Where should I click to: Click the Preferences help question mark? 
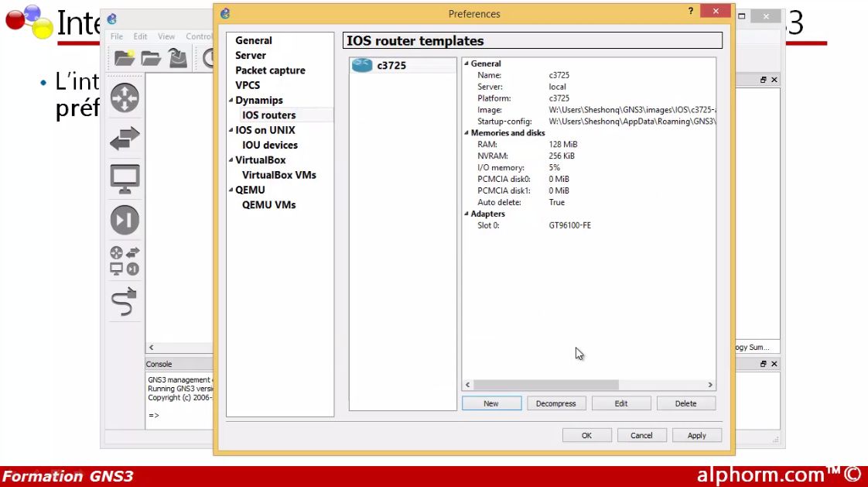coord(690,11)
